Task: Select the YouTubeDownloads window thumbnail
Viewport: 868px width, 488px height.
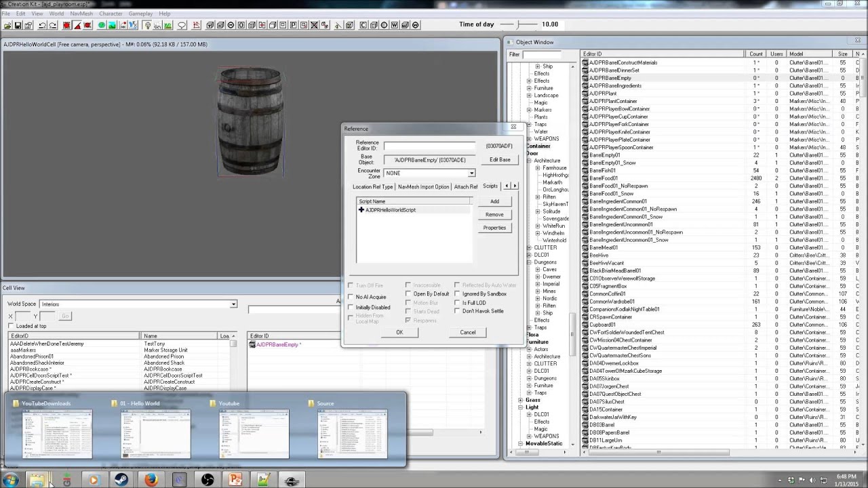Action: 56,429
